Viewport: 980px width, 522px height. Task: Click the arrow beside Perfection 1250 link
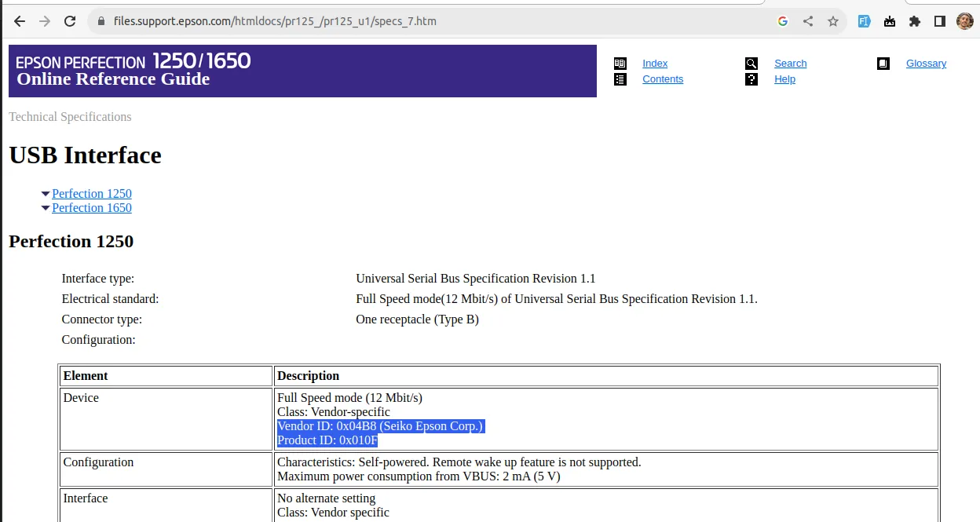tap(46, 194)
